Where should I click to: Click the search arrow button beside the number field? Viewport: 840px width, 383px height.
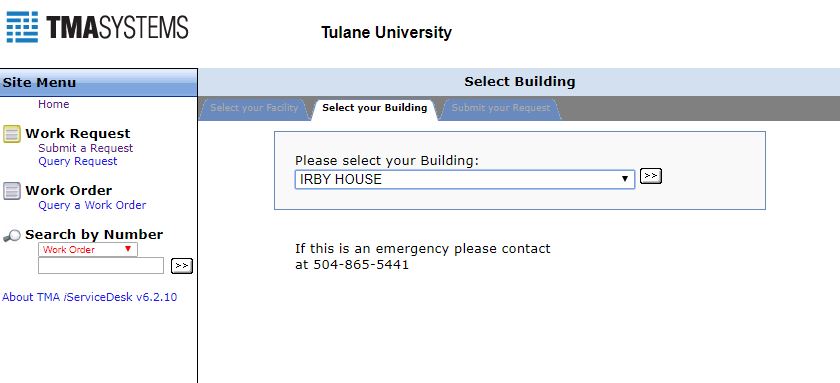[182, 266]
